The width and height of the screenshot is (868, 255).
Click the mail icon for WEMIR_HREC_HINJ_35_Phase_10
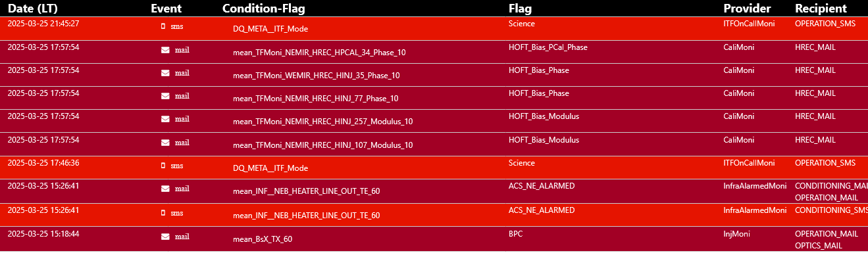[165, 73]
